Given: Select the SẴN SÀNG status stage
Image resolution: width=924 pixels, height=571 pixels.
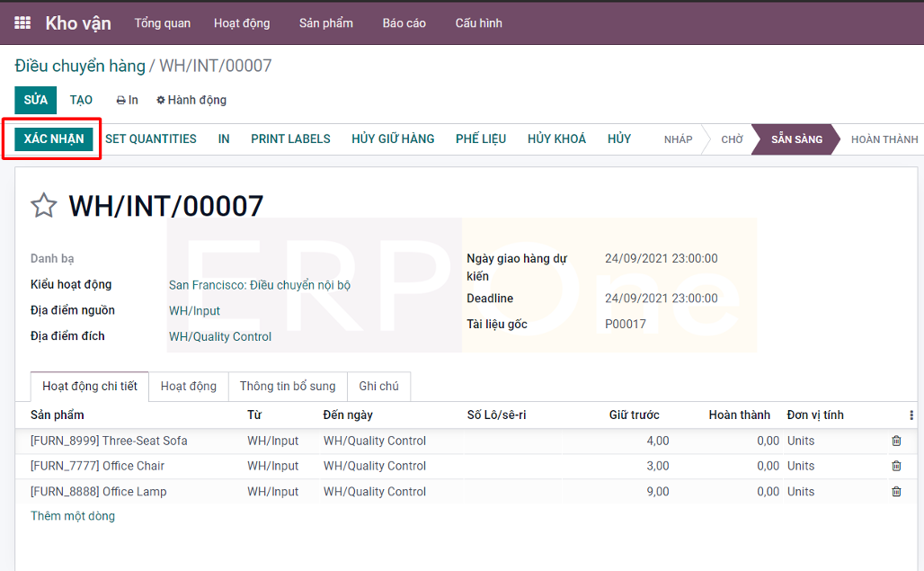Looking at the screenshot, I should pyautogui.click(x=796, y=139).
